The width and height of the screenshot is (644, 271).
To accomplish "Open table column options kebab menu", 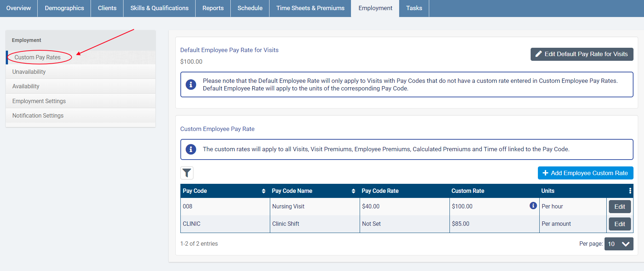I will (630, 191).
